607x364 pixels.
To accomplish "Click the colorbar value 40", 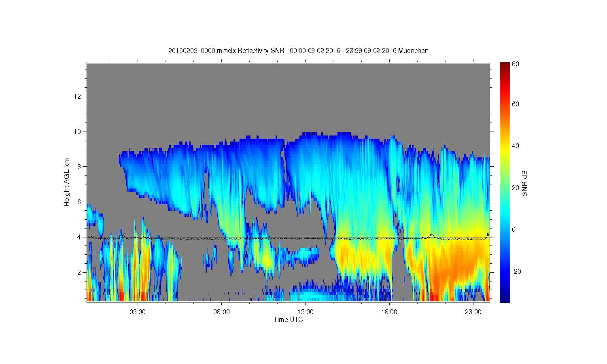I will (x=516, y=146).
